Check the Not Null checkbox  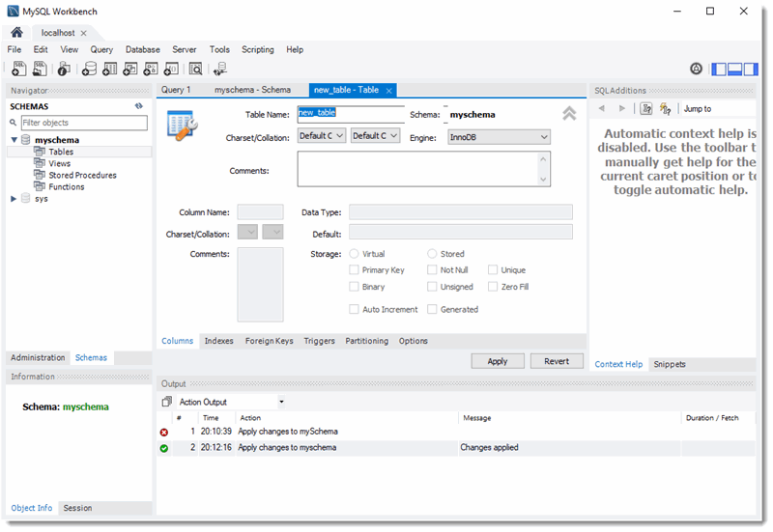pyautogui.click(x=432, y=270)
